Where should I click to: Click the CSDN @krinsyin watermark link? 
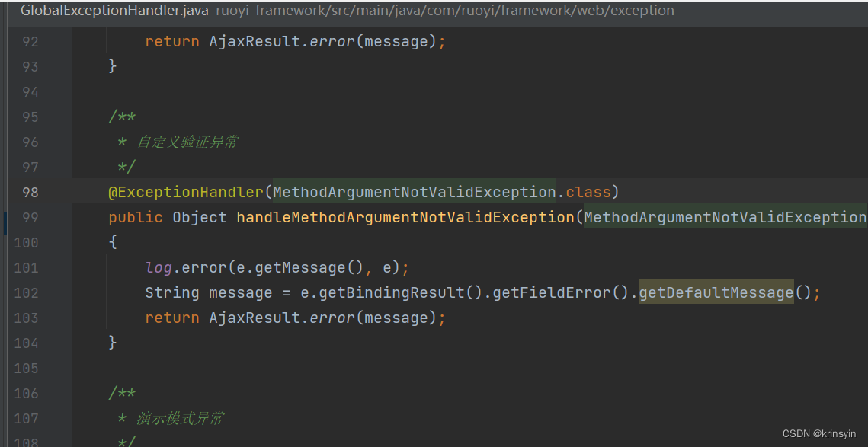click(822, 431)
